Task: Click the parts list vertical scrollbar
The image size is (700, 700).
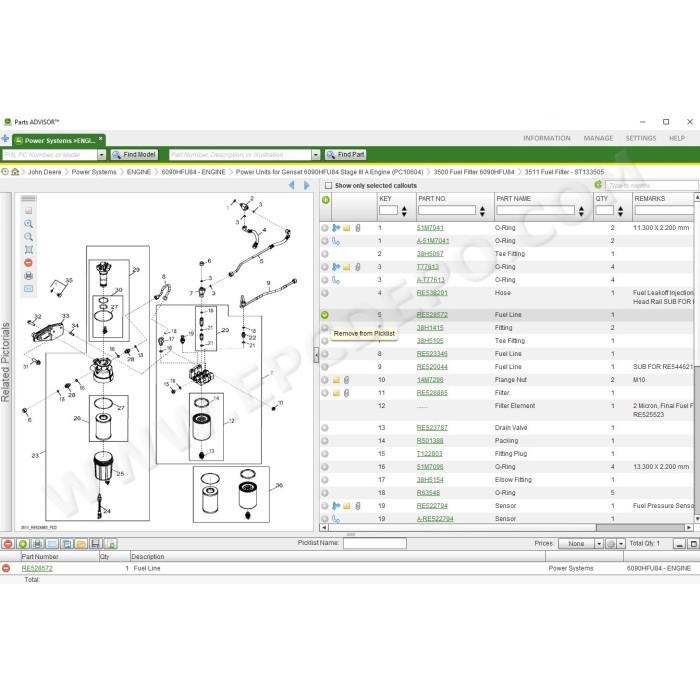Action: point(696,359)
